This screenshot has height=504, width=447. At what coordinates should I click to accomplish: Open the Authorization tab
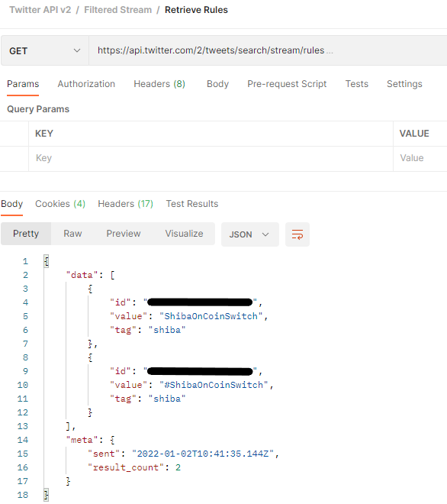click(x=86, y=84)
